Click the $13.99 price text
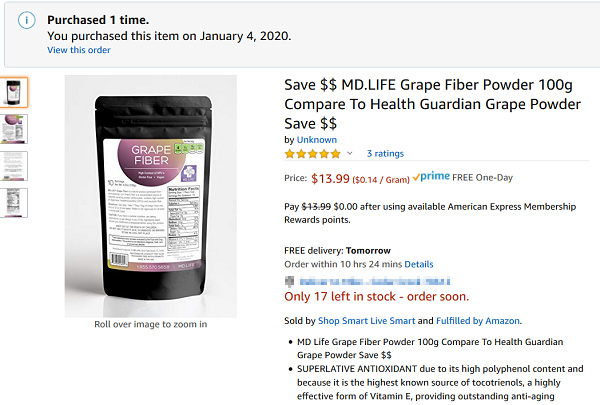The image size is (600, 405). click(331, 180)
